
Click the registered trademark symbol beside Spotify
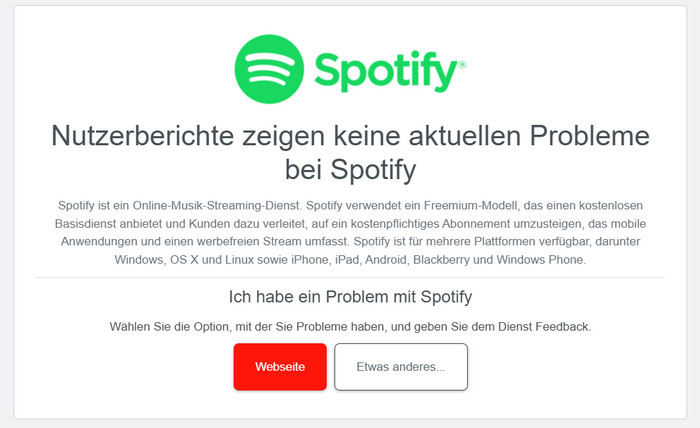click(462, 63)
